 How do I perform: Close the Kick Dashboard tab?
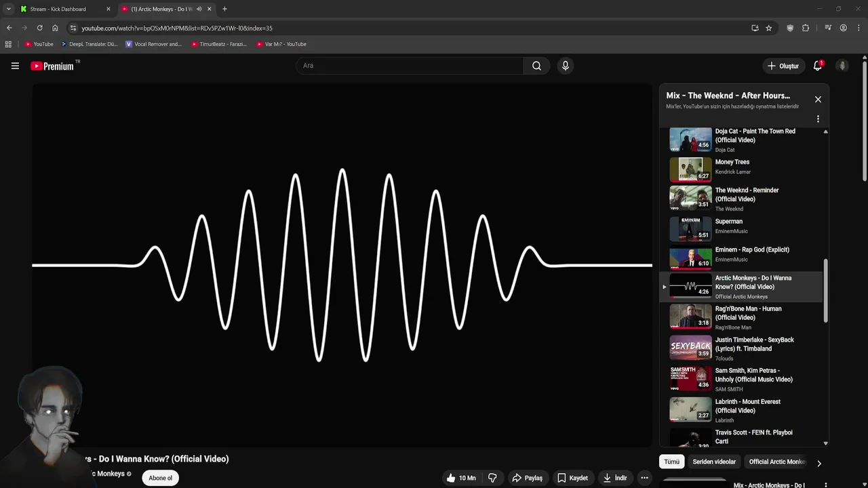(108, 9)
